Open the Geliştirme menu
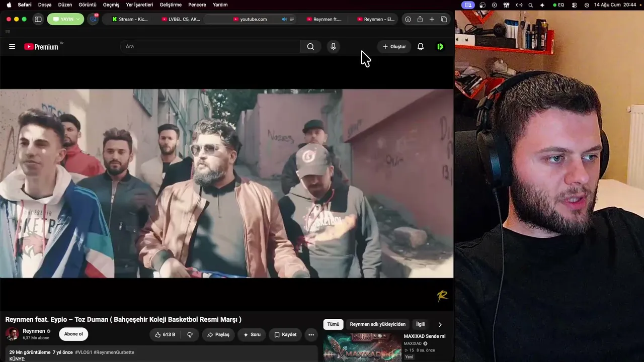This screenshot has width=644, height=362. coord(170,5)
